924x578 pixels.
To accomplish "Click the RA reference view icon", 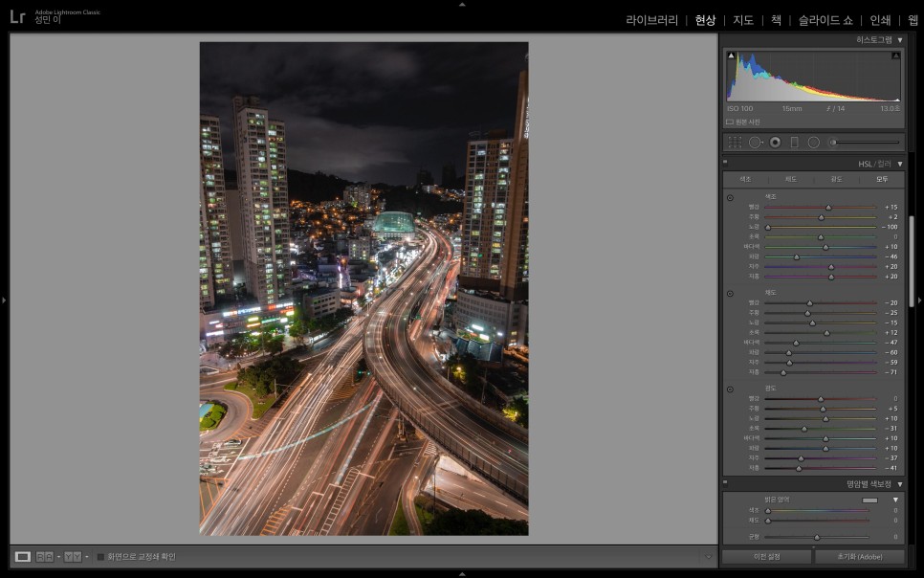I will pyautogui.click(x=45, y=557).
